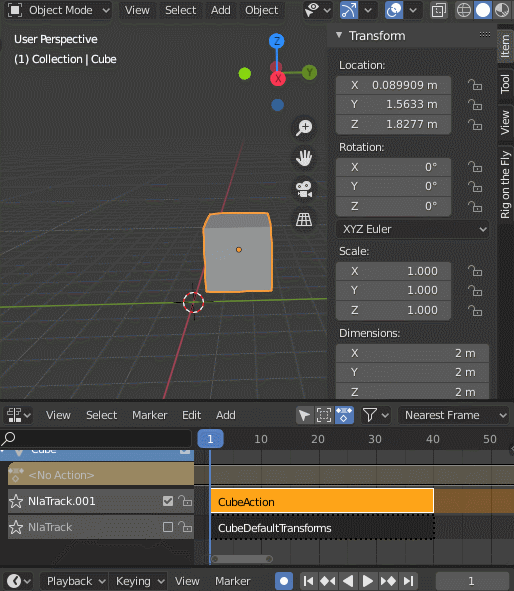This screenshot has height=591, width=514.
Task: Open NLA editor type menu
Action: tap(18, 415)
